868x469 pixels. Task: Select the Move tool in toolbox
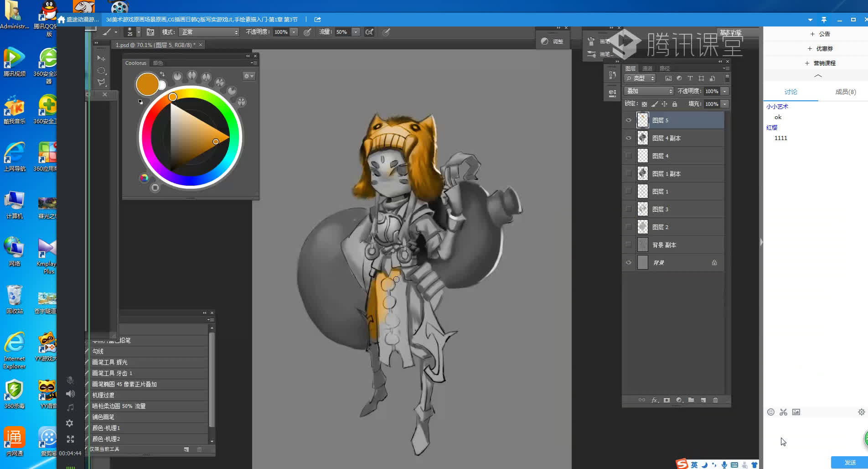[101, 58]
